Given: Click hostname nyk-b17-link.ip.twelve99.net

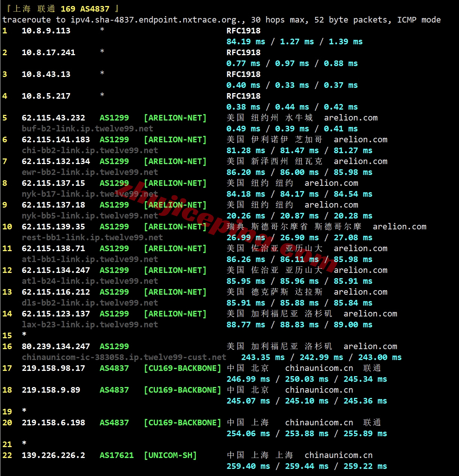Looking at the screenshot, I should (90, 194).
